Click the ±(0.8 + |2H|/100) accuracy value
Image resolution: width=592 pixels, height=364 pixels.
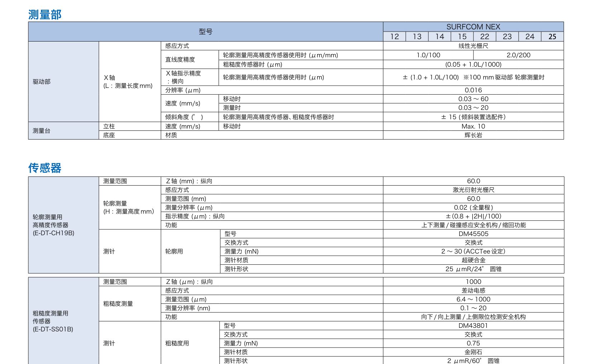473,216
